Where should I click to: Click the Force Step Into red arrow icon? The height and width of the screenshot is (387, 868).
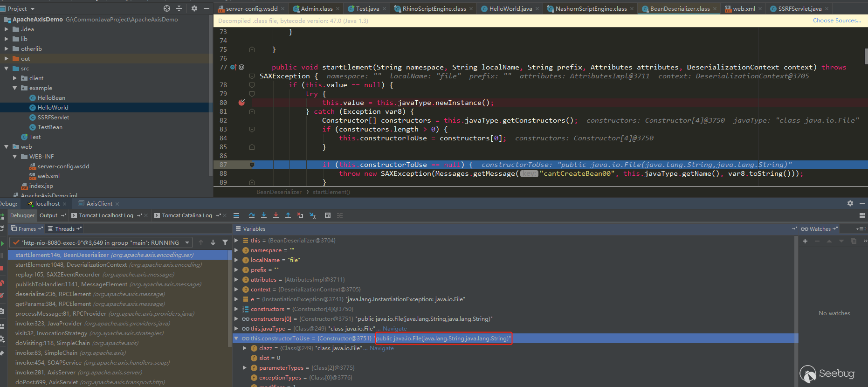click(x=276, y=215)
